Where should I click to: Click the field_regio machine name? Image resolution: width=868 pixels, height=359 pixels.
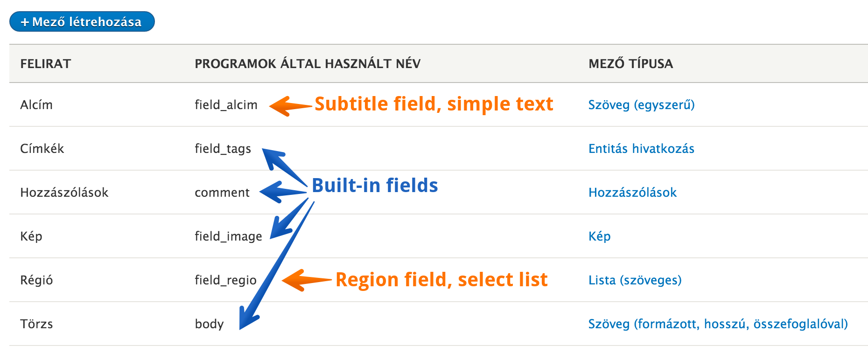click(x=225, y=280)
